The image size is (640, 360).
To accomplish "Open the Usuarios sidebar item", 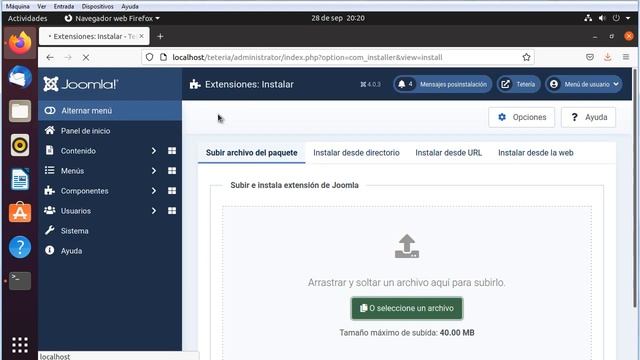I will [76, 211].
